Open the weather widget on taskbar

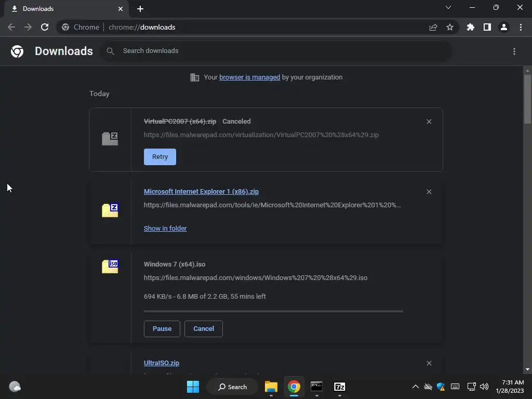tap(15, 387)
